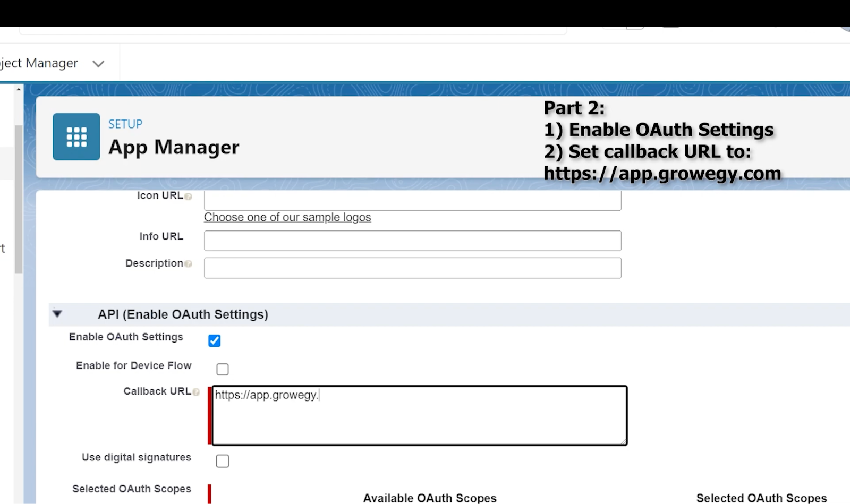This screenshot has height=504, width=850.
Task: Check Enable for Device Flow checkbox
Action: 223,369
